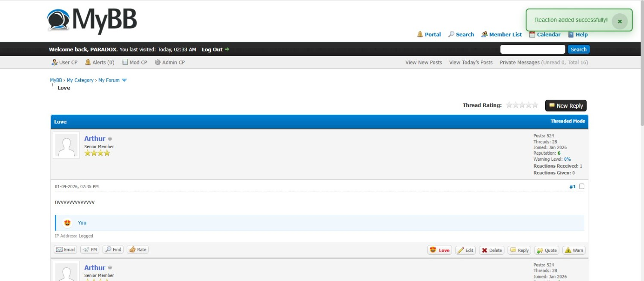Screen dimensions: 644x281
Task: Click the search text input field
Action: point(532,49)
